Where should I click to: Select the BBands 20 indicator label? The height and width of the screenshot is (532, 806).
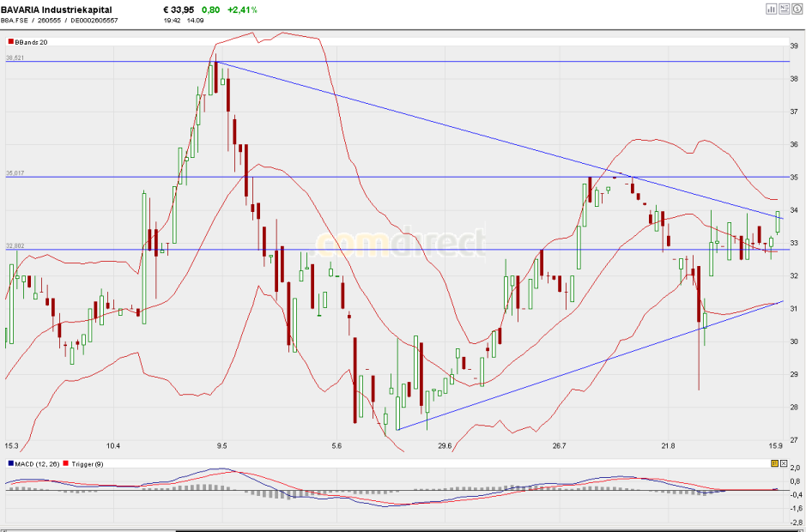tap(32, 41)
